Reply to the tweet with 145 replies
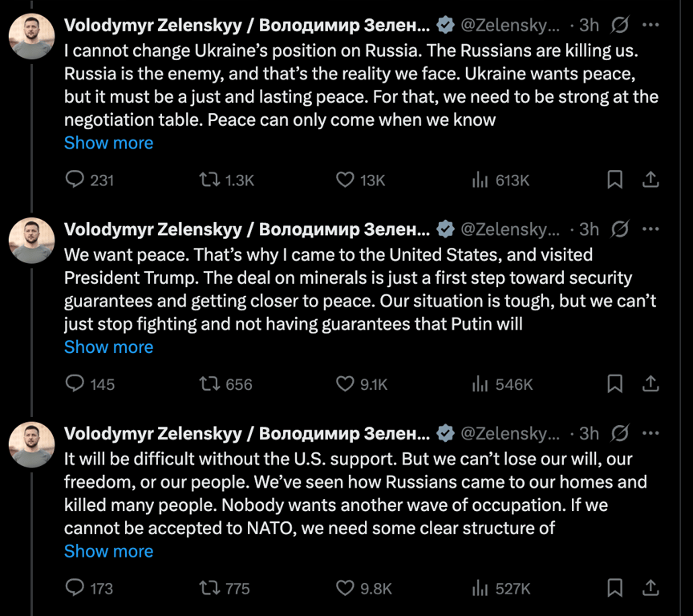The width and height of the screenshot is (693, 616). click(75, 384)
